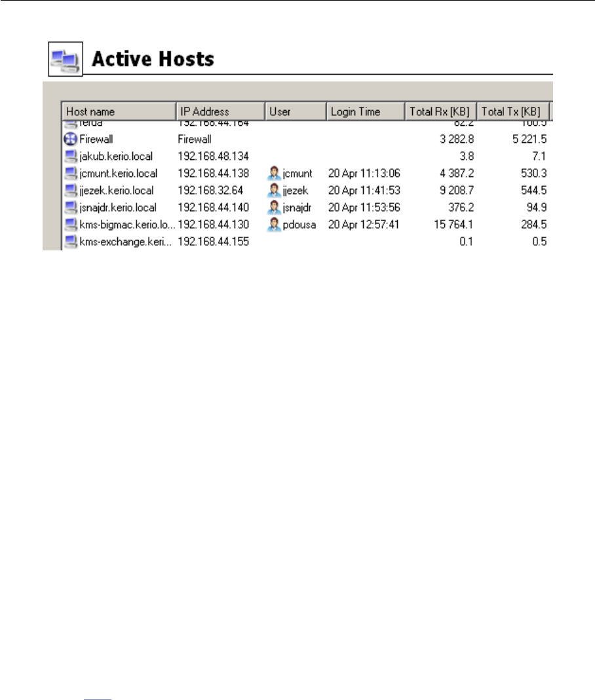
Task: Sort by the Total Tx [KB] column header
Action: (x=513, y=111)
